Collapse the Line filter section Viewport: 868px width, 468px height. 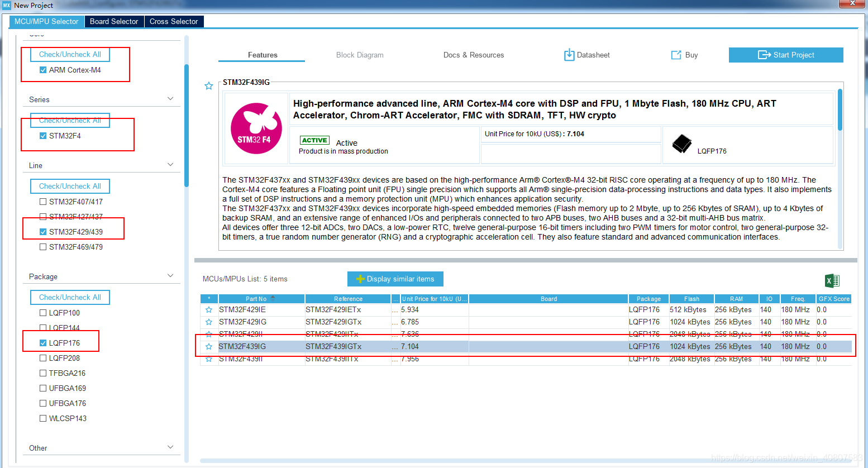click(170, 165)
